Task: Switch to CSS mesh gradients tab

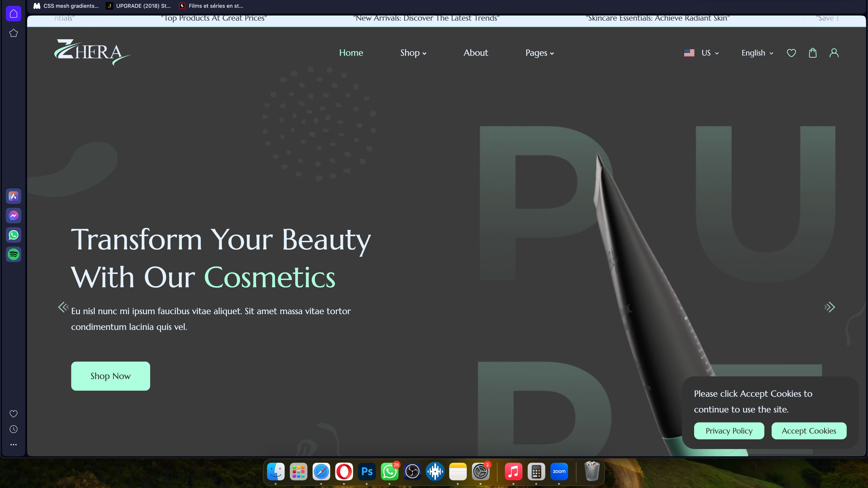Action: (x=66, y=6)
